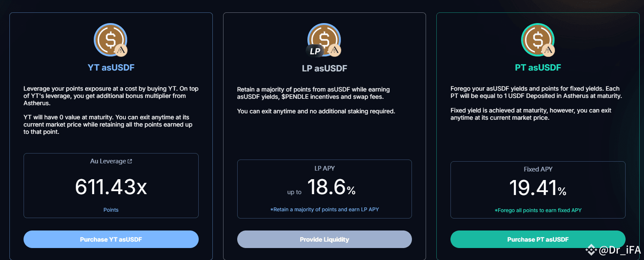The image size is (644, 260).
Task: Click the Astherus badge on the YT icon
Action: point(122,50)
